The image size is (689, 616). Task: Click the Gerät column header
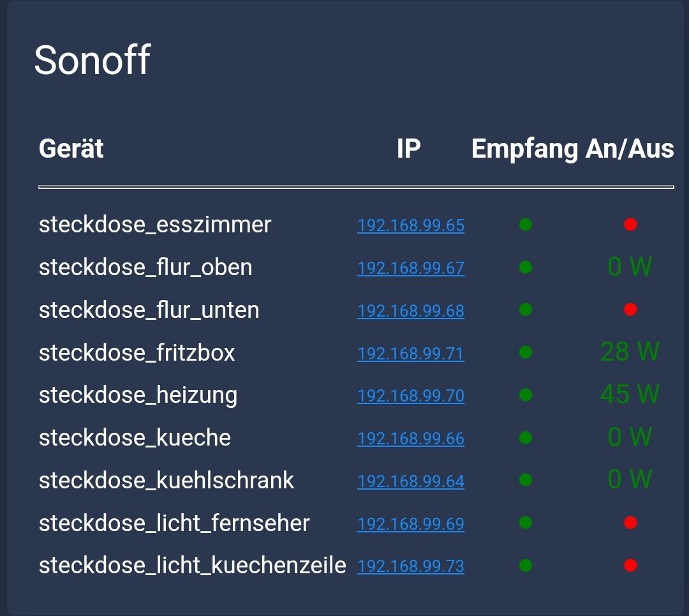pyautogui.click(x=71, y=149)
